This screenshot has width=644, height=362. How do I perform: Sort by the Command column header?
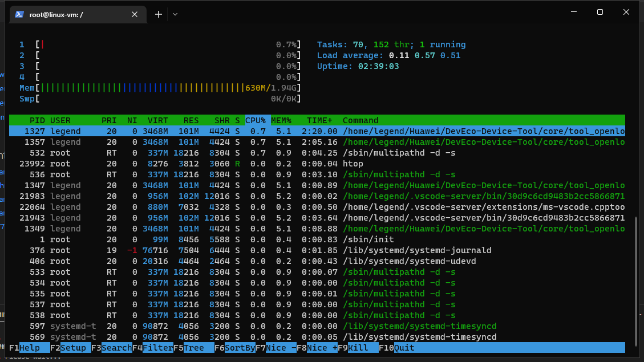361,120
